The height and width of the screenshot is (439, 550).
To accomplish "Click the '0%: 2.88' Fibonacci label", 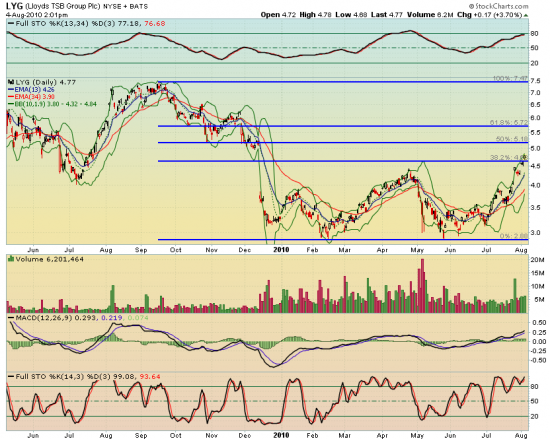I will point(514,236).
